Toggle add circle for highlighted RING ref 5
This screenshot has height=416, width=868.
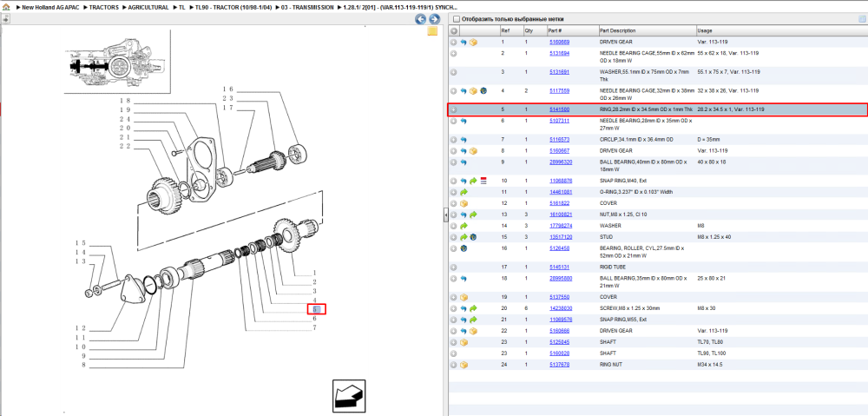tap(453, 109)
